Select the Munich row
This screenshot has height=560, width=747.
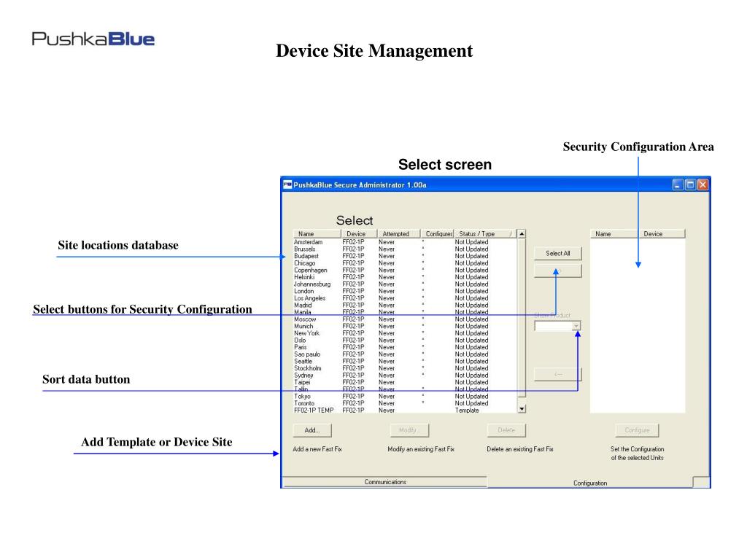click(404, 326)
